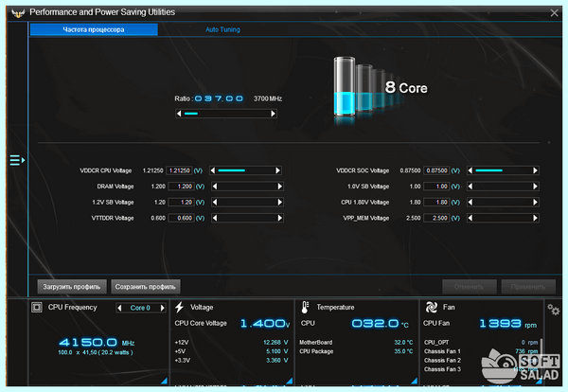This screenshot has width=568, height=392.
Task: Click the +12V voltage value 12.268 V
Action: click(x=275, y=343)
